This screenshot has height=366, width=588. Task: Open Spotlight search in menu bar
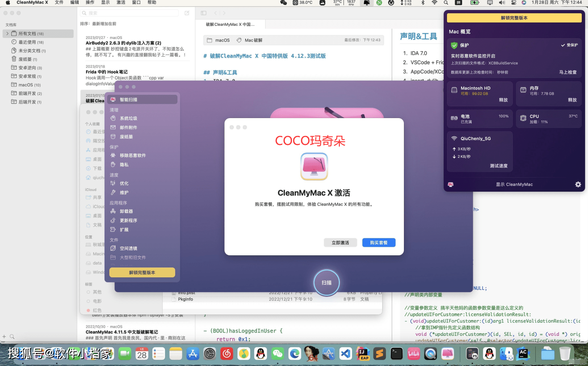446,3
